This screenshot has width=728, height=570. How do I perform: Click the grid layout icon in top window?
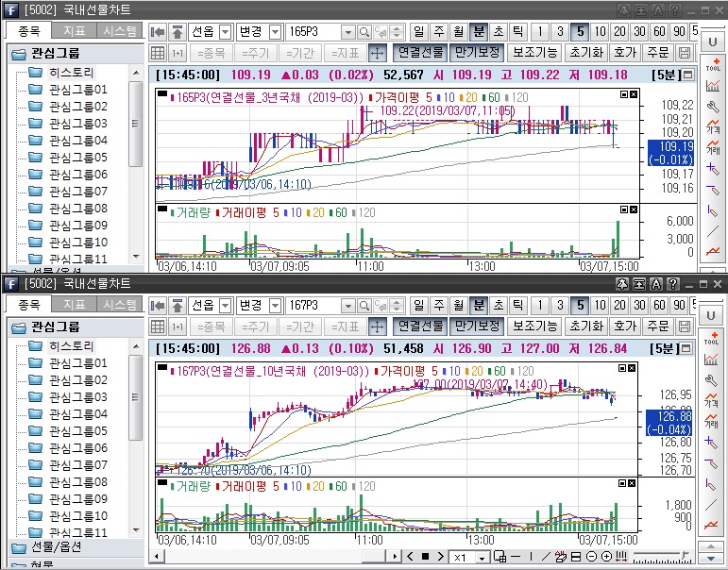pos(159,52)
